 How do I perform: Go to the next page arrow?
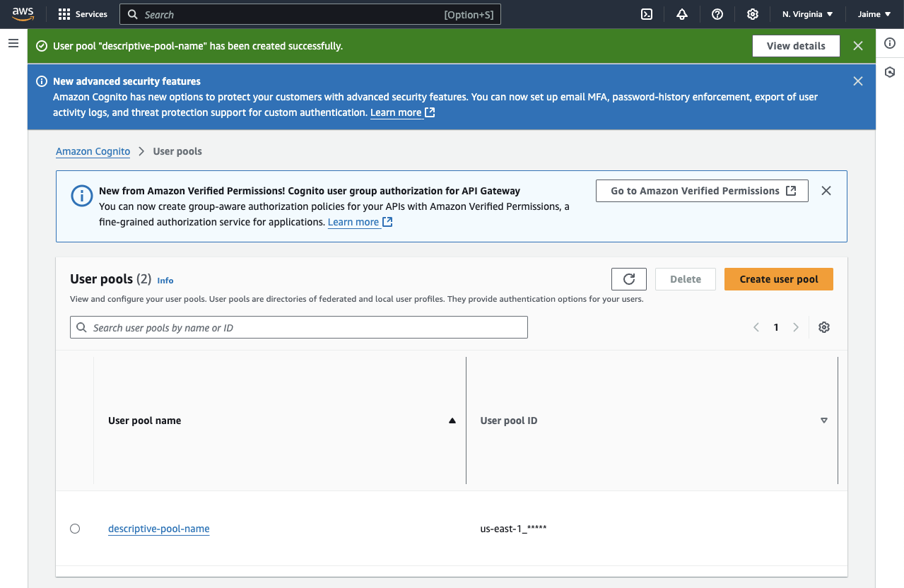(x=796, y=327)
